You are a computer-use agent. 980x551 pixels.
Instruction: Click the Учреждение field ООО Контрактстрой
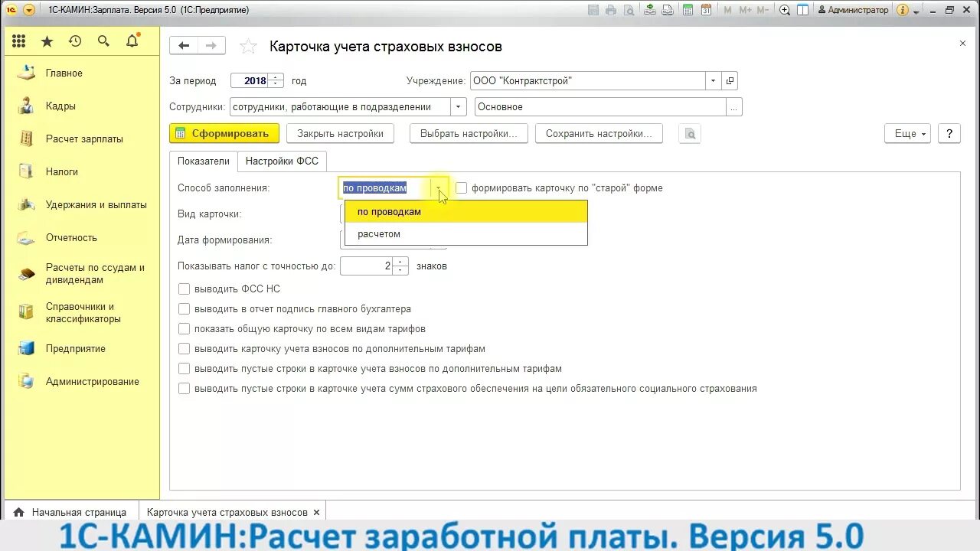click(587, 81)
